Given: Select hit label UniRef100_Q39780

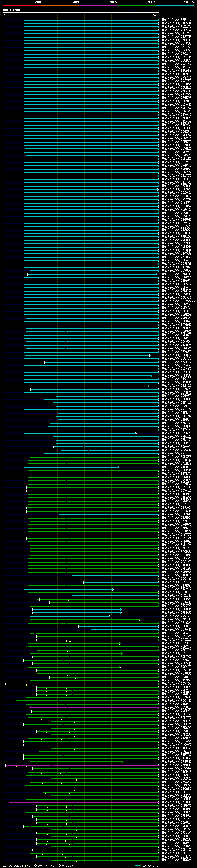Looking at the screenshot, I should pyautogui.click(x=176, y=487).
